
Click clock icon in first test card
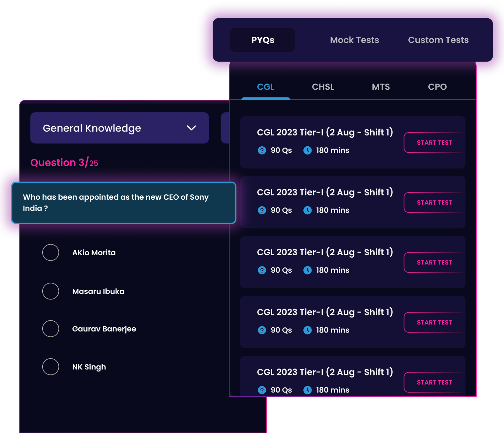pos(307,151)
